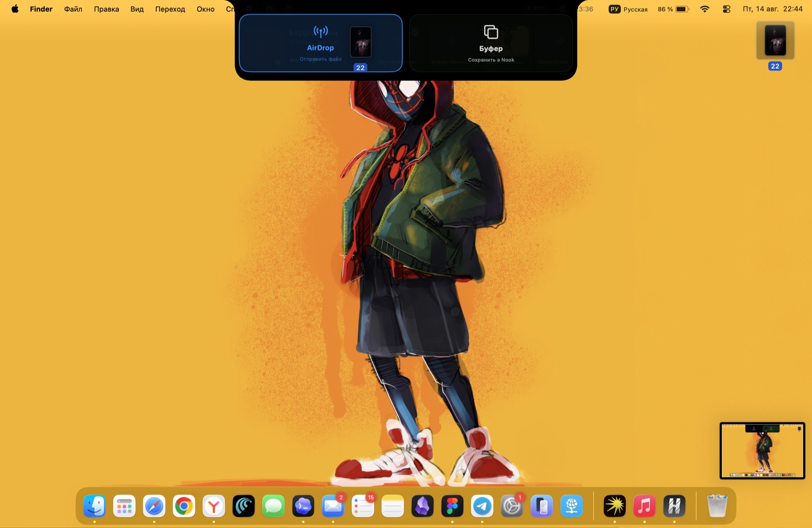Click the date and time Пт, 14 авг. 22:44

coord(773,9)
